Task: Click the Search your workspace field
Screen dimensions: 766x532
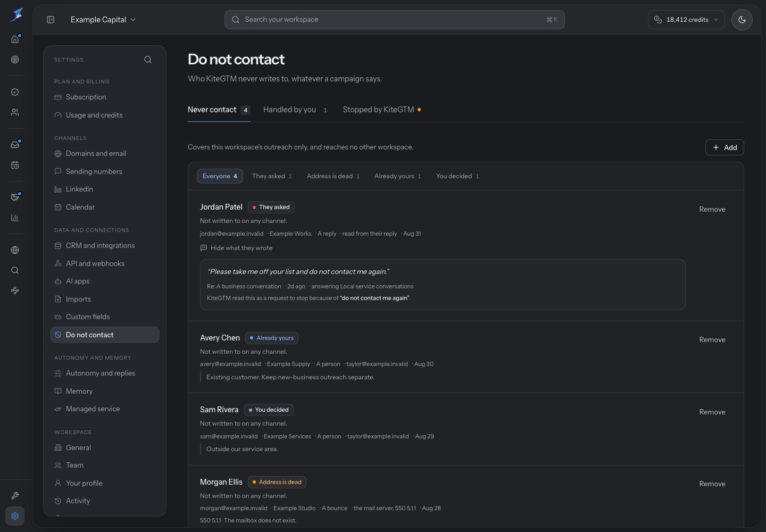Action: click(x=394, y=20)
